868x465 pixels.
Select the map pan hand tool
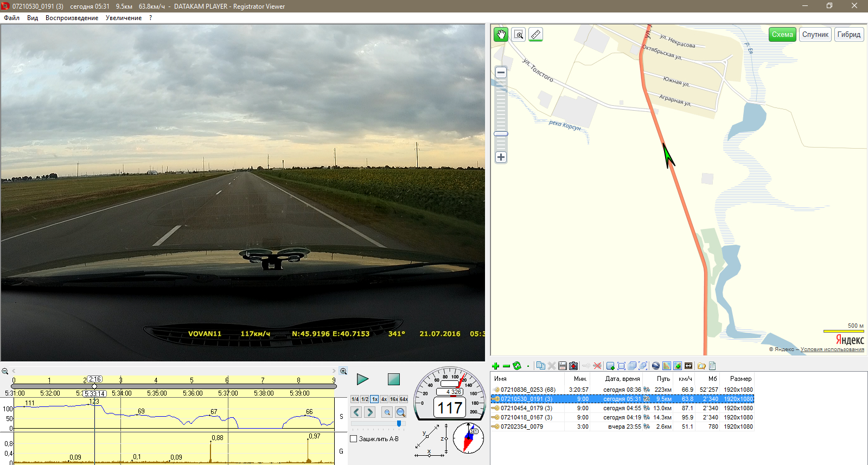click(501, 35)
